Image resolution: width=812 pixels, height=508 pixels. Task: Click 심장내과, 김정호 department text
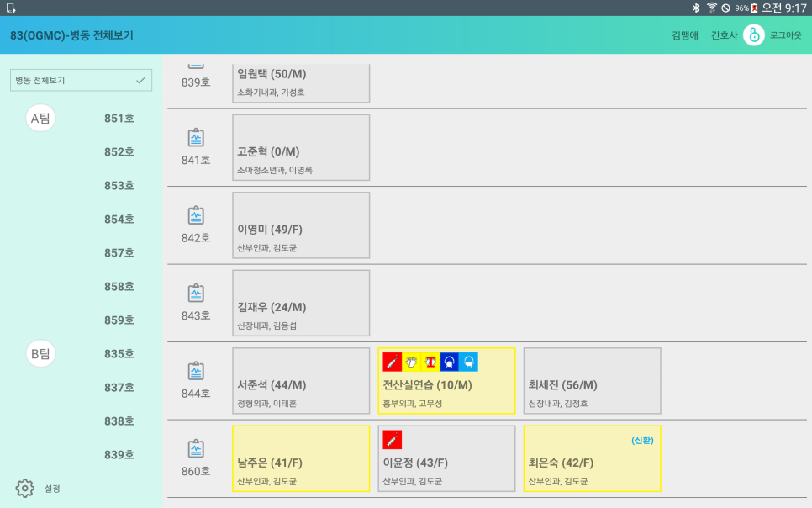click(558, 404)
